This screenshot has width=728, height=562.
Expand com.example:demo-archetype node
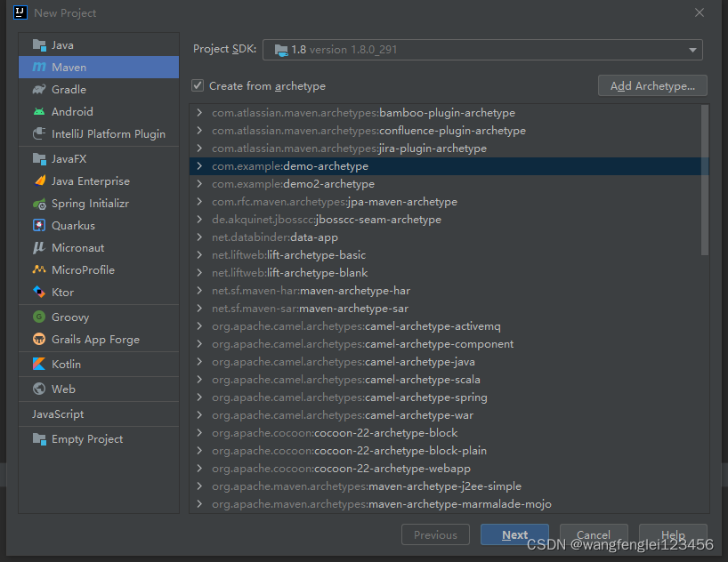(199, 165)
